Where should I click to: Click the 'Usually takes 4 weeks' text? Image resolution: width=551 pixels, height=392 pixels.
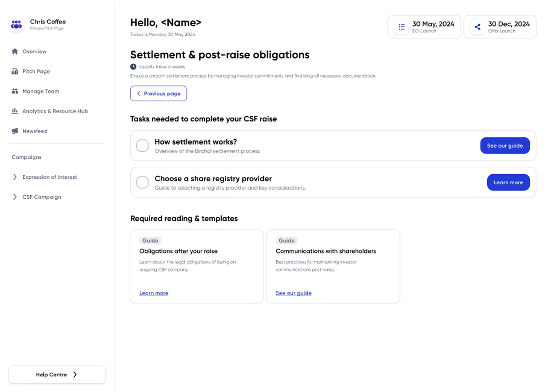tap(162, 67)
